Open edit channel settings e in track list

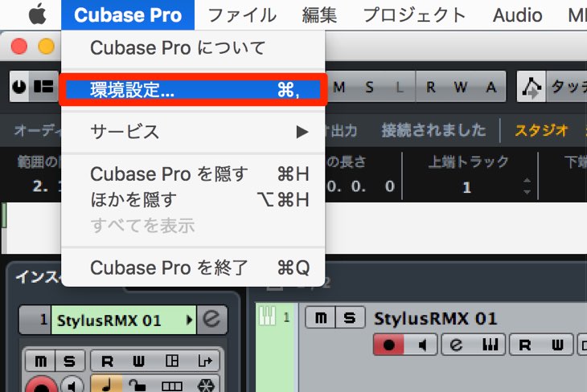pyautogui.click(x=456, y=345)
